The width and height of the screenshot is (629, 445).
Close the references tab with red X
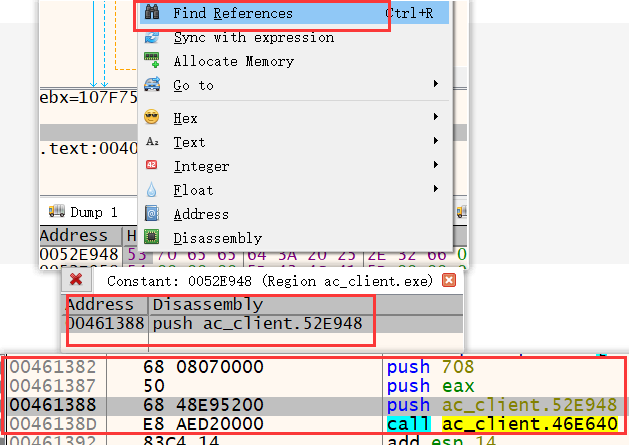tap(76, 281)
